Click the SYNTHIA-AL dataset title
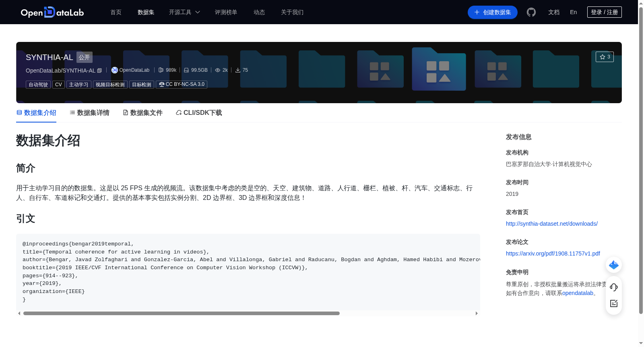This screenshot has width=644, height=347. [50, 57]
